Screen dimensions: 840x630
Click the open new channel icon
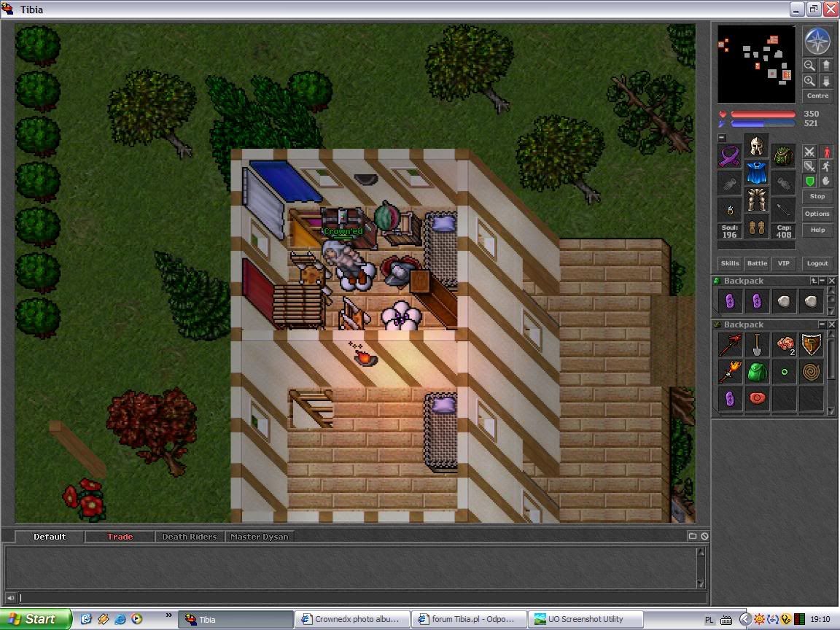tap(692, 536)
